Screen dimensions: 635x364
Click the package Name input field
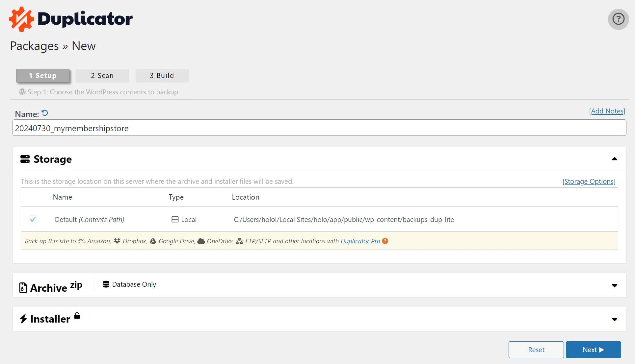click(319, 128)
